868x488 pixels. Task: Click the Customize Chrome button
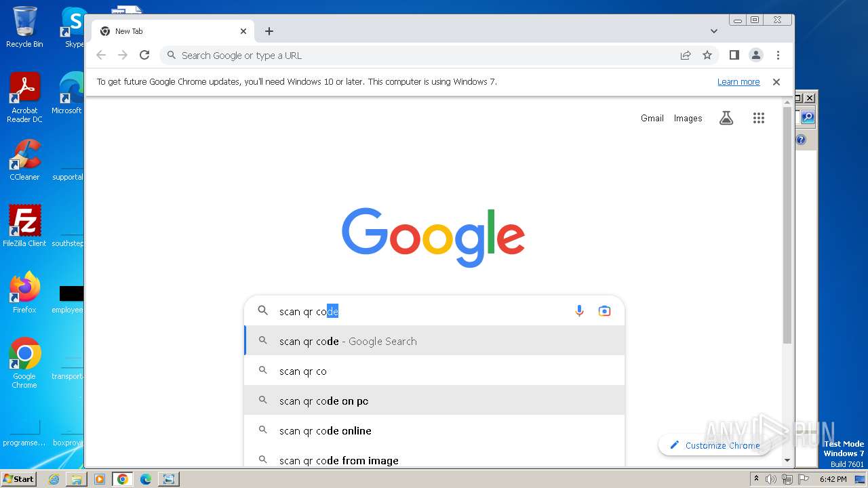pos(715,445)
